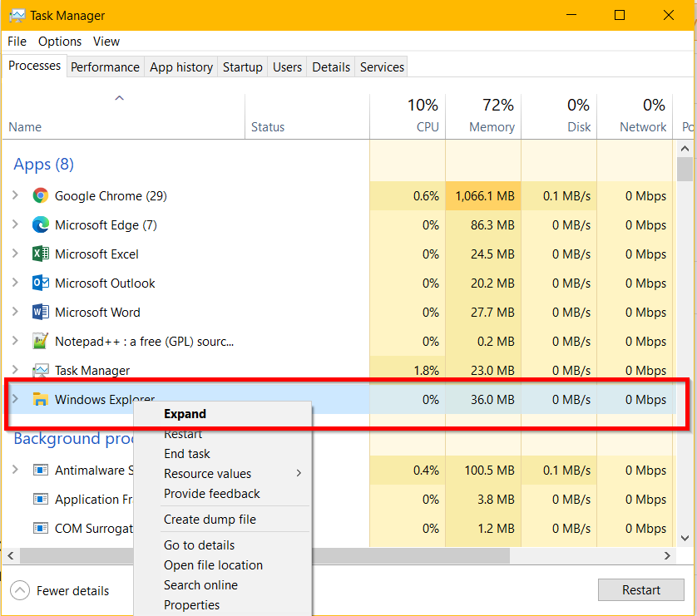Expand the Microsoft Edge process group
This screenshot has height=616, width=697.
point(15,224)
